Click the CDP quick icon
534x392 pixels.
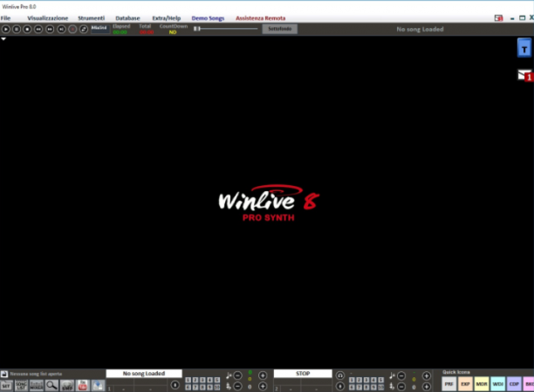pos(514,384)
